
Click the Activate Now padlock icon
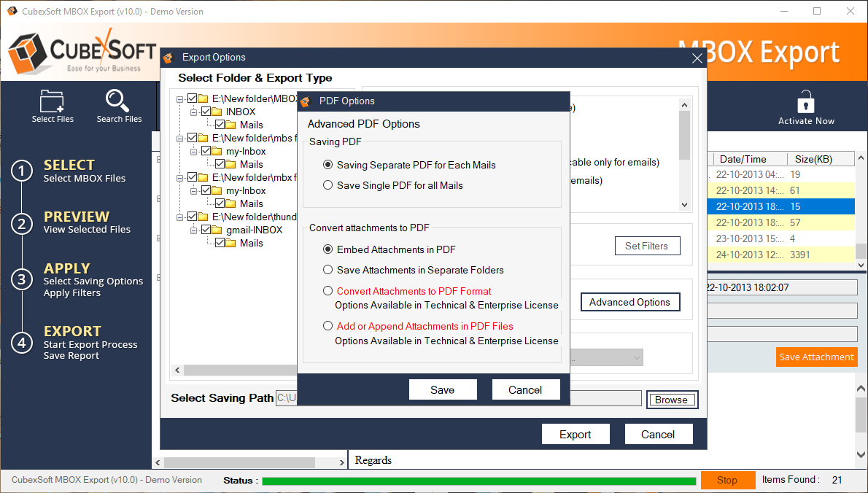tap(805, 102)
